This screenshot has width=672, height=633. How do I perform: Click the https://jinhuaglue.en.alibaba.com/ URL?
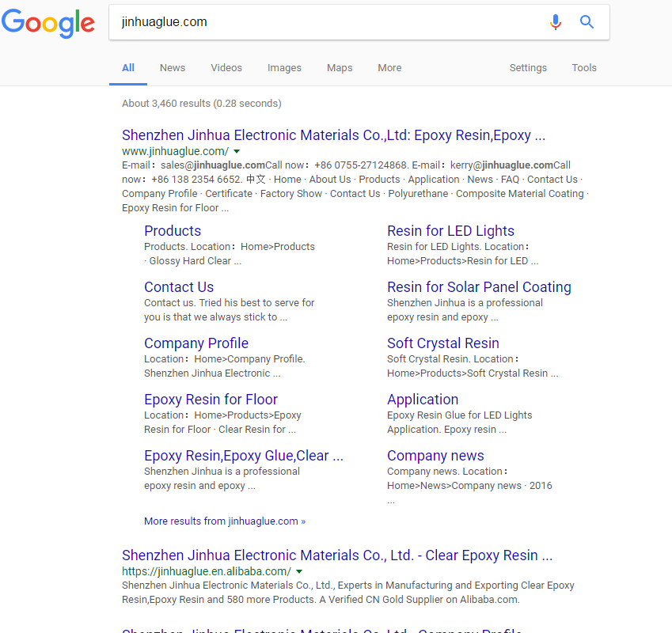206,571
